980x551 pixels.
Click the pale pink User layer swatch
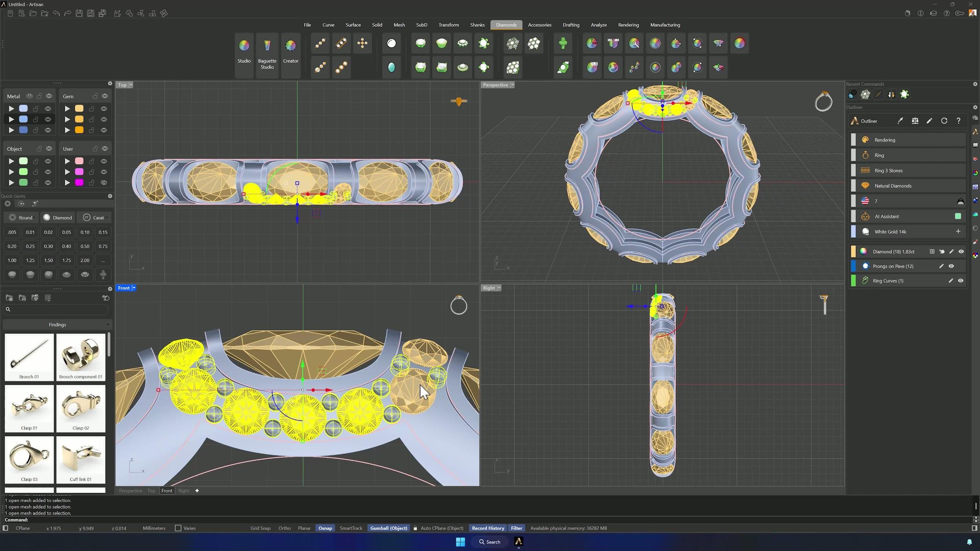79,161
